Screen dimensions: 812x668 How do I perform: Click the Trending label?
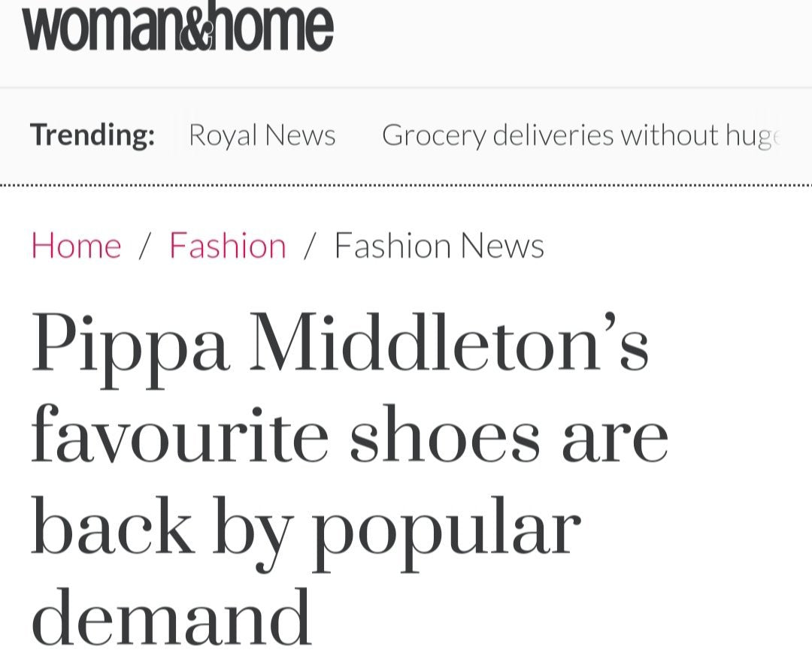click(92, 135)
